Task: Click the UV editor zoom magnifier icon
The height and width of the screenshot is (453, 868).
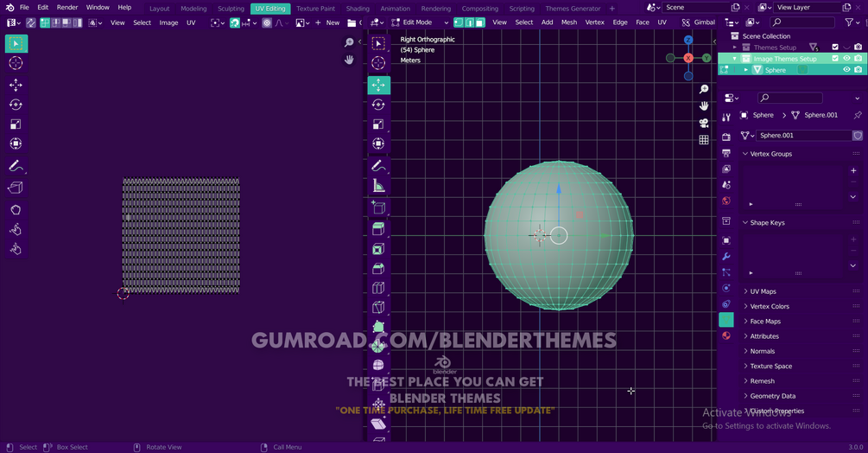Action: [x=349, y=42]
